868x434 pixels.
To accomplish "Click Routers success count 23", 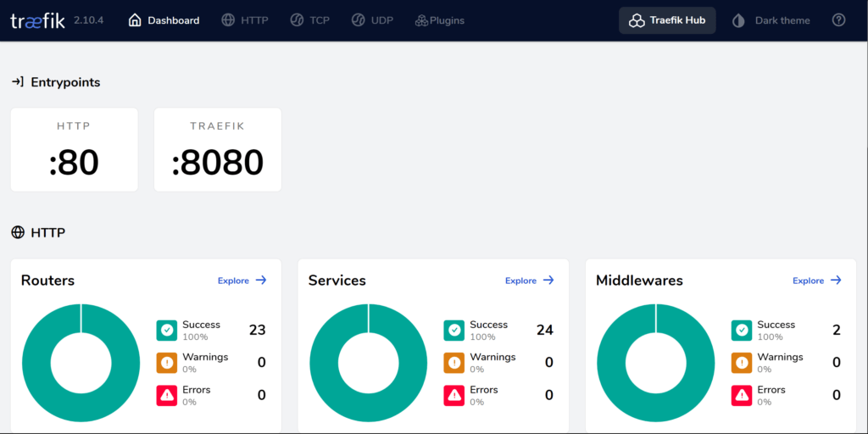I will pos(258,331).
